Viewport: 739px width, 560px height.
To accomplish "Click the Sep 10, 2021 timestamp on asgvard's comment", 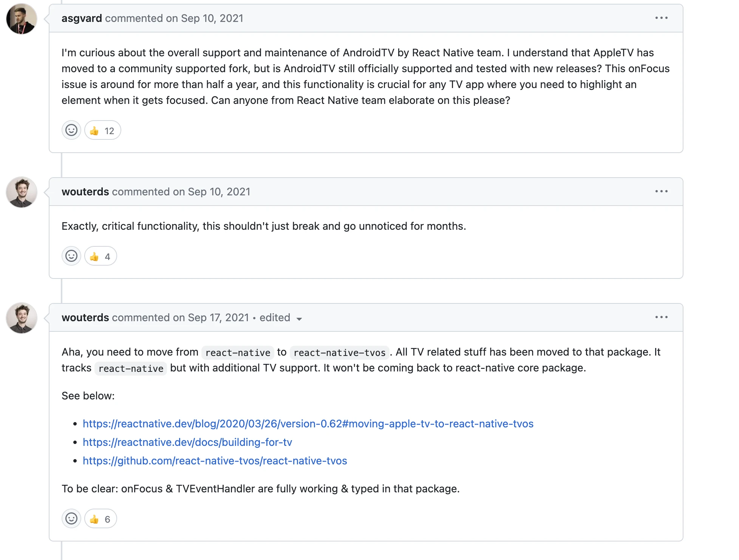I will tap(212, 18).
